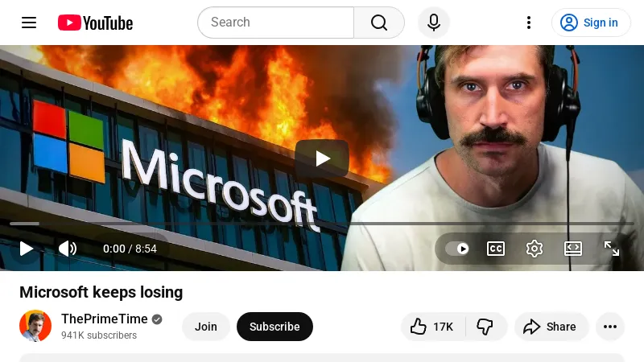
Task: Click the magnifying glass search button
Action: click(379, 23)
